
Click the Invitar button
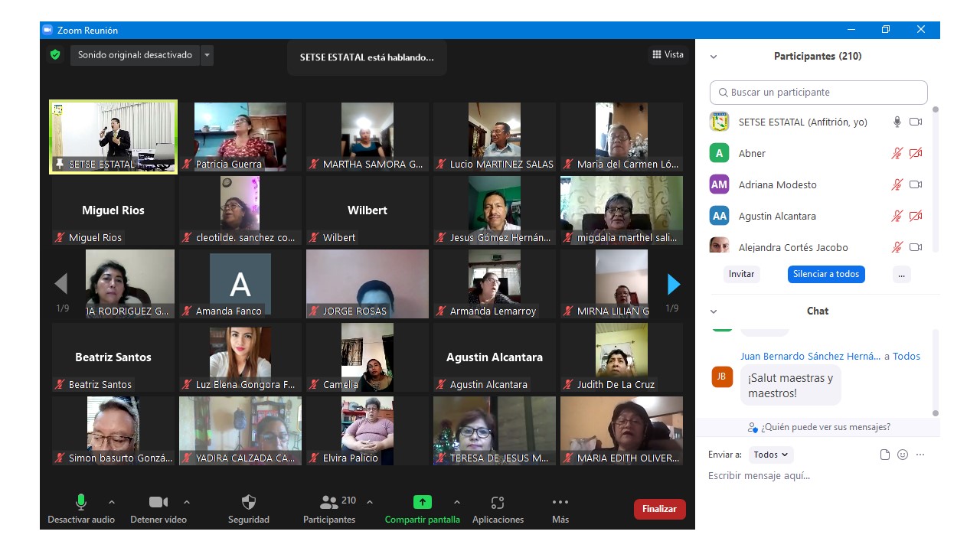point(742,274)
